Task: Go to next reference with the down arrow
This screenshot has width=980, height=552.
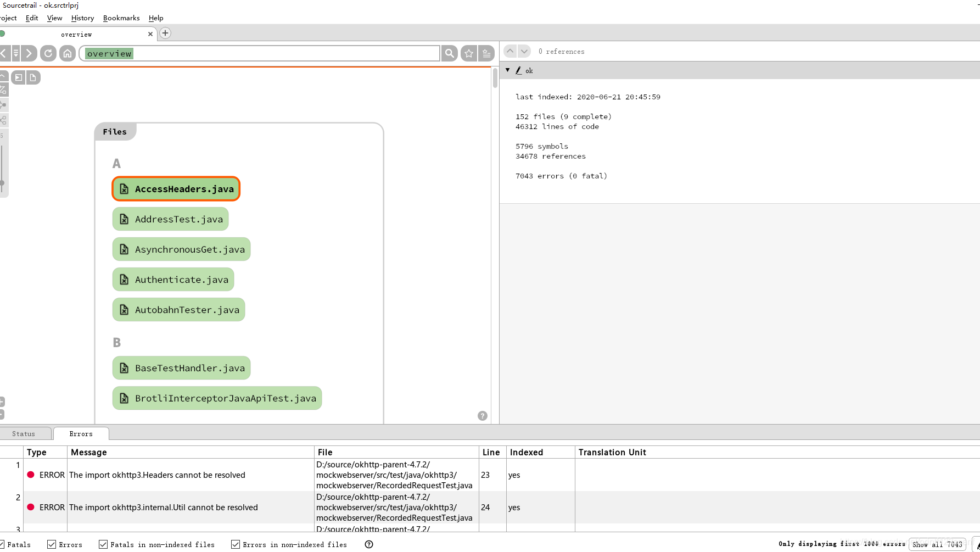Action: (524, 51)
